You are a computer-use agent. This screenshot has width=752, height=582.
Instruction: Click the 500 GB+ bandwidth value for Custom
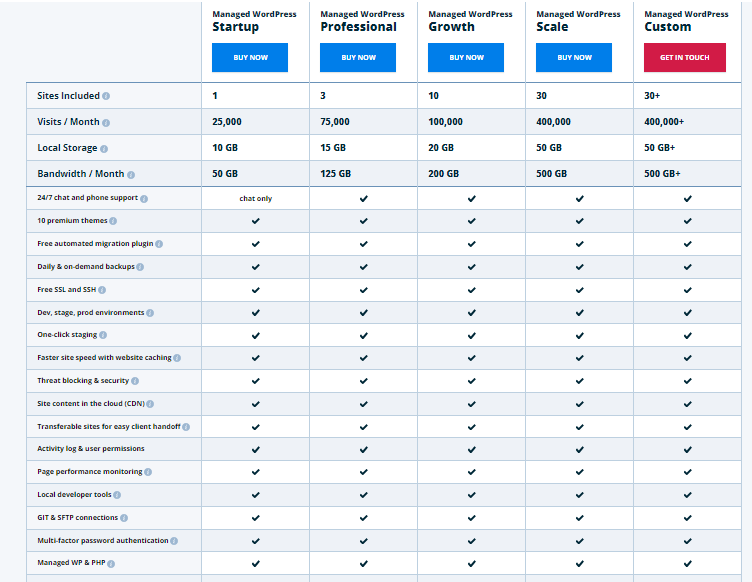[662, 174]
